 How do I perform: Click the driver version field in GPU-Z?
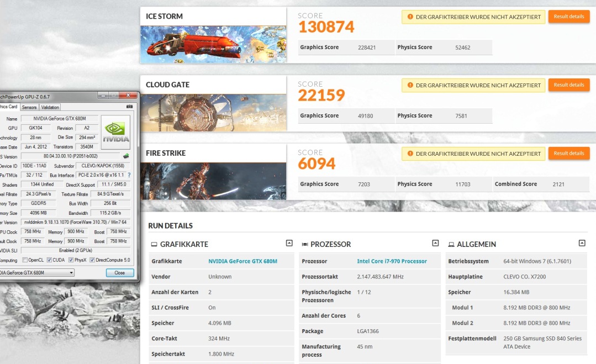(x=75, y=222)
